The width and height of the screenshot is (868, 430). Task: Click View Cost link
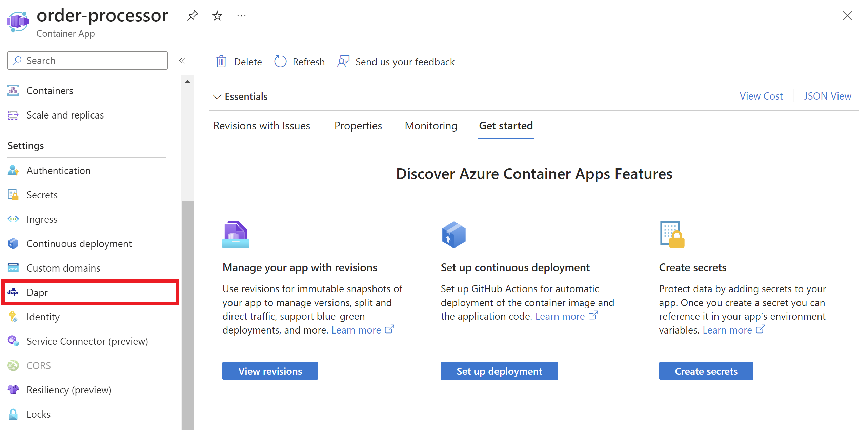point(762,96)
